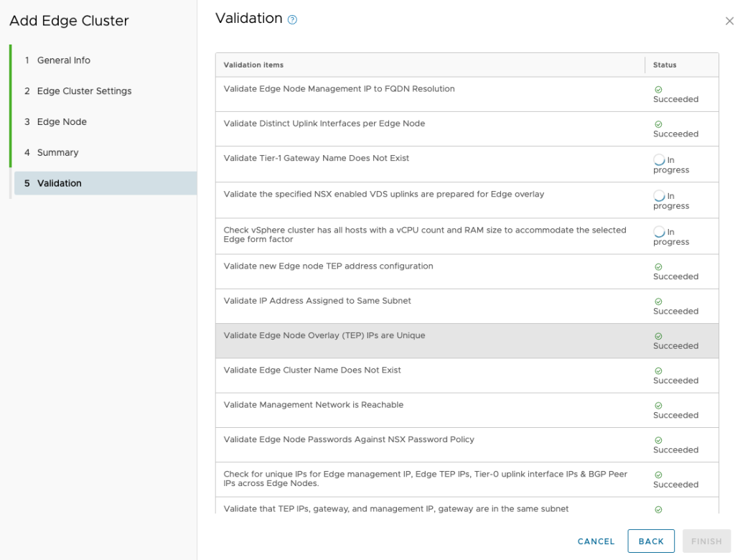Image resolution: width=735 pixels, height=560 pixels.
Task: Click in-progress spinner for NSX enabled VDS uplinks row
Action: point(659,195)
